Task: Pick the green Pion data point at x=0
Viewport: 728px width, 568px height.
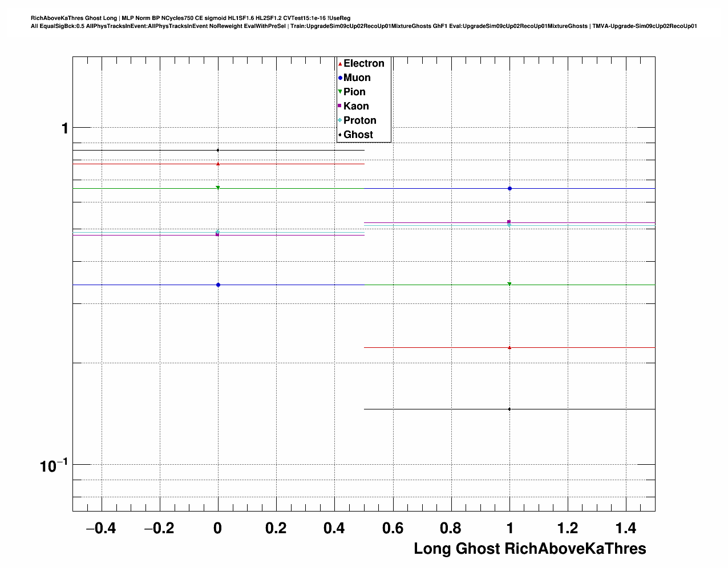Action: tap(218, 188)
